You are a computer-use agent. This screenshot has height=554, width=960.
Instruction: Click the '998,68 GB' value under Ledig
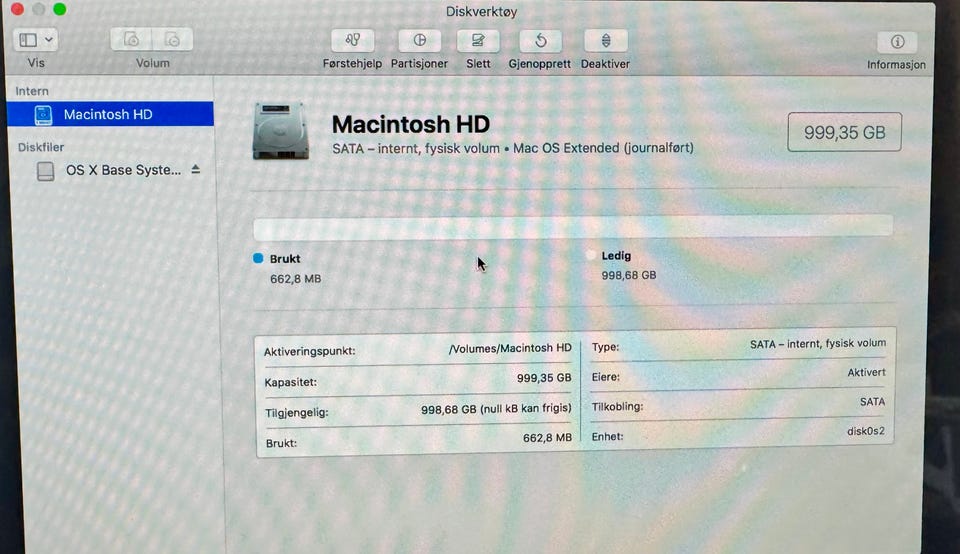point(629,275)
